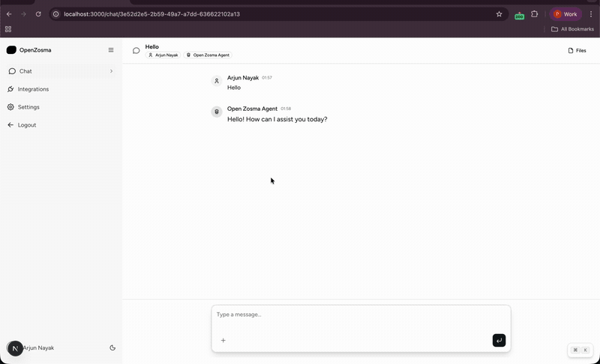Open Settings from the sidebar
Viewport: 600px width, 364px height.
point(28,107)
